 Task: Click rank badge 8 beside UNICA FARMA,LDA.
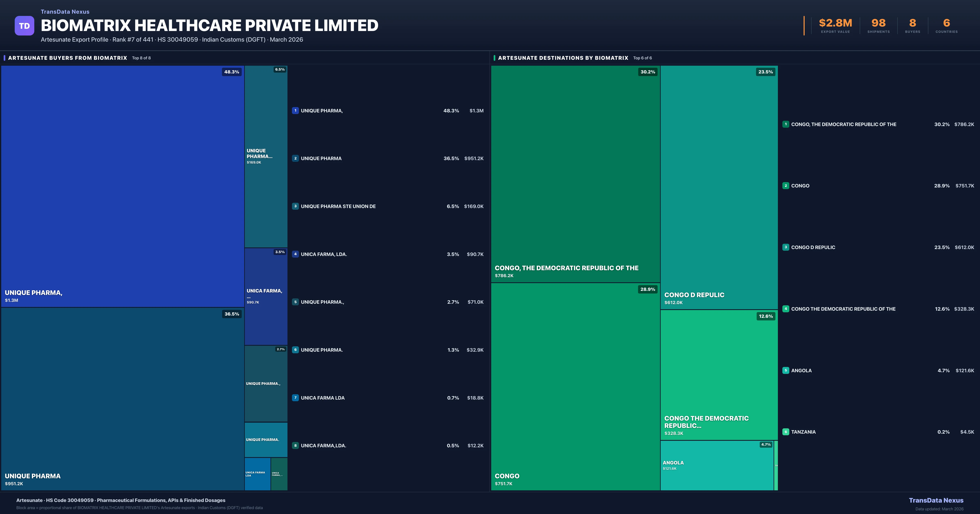pyautogui.click(x=295, y=445)
